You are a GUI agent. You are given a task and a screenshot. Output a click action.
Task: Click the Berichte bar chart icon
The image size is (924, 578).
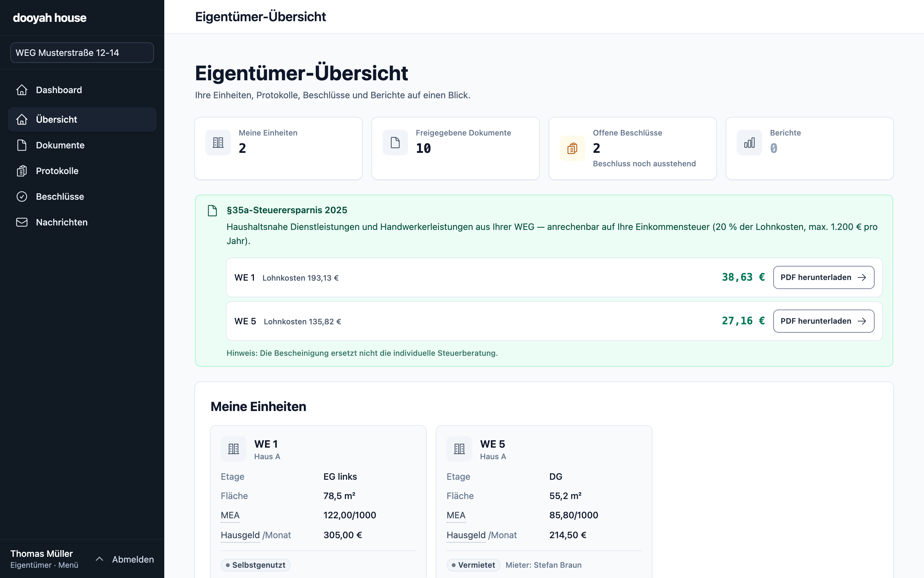click(749, 143)
